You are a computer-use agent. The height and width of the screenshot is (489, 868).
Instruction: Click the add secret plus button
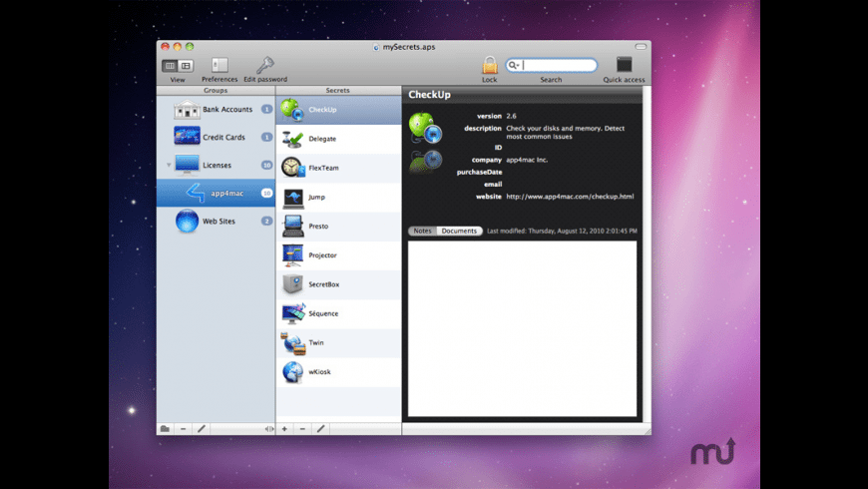click(x=284, y=429)
